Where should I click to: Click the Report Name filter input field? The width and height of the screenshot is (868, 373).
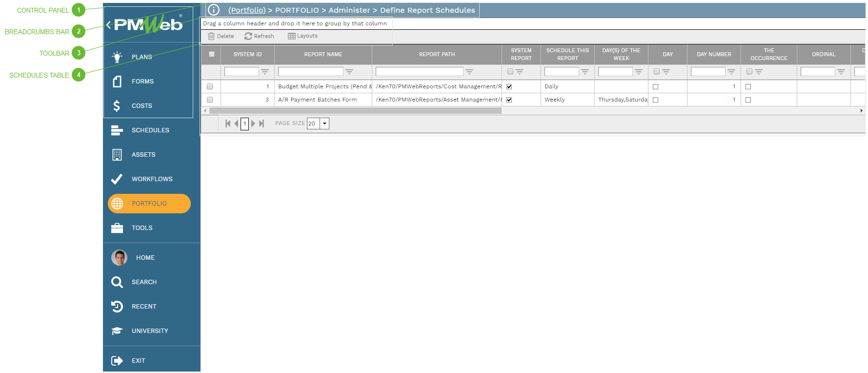(310, 71)
